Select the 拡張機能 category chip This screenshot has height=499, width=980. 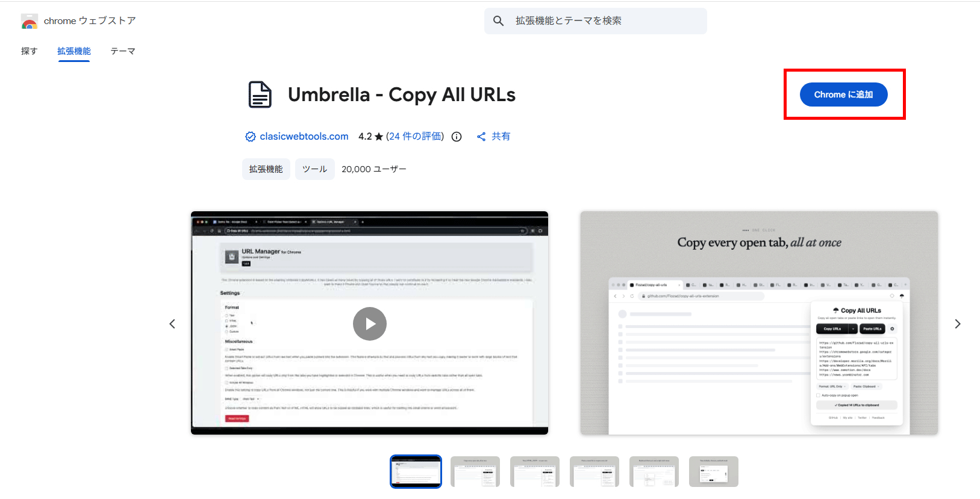click(266, 169)
